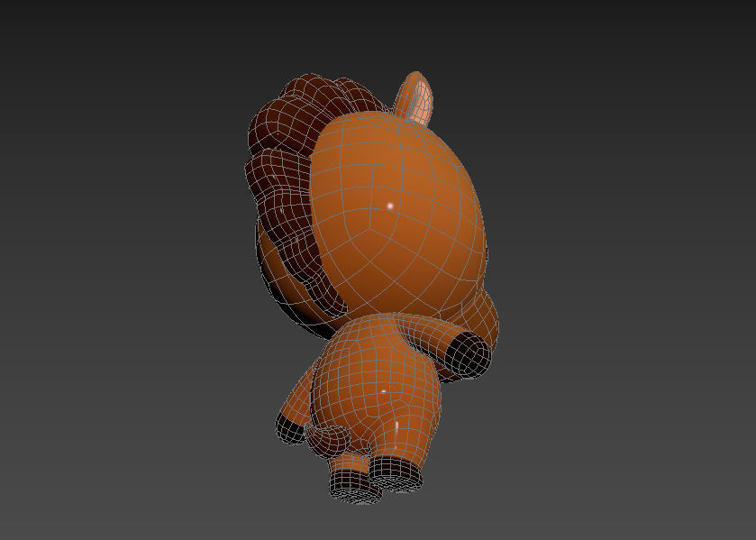The width and height of the screenshot is (756, 540).
Task: Click the dark paw on the outstretched arm
Action: point(468,354)
